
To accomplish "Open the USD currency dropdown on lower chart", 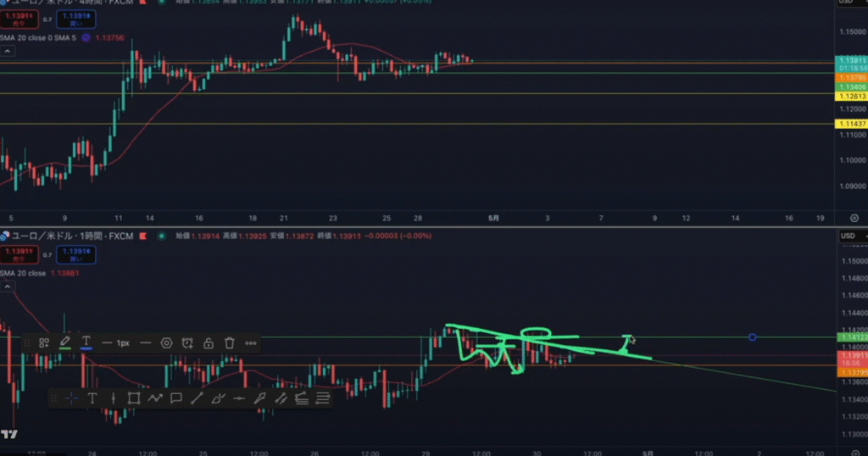I will 853,236.
